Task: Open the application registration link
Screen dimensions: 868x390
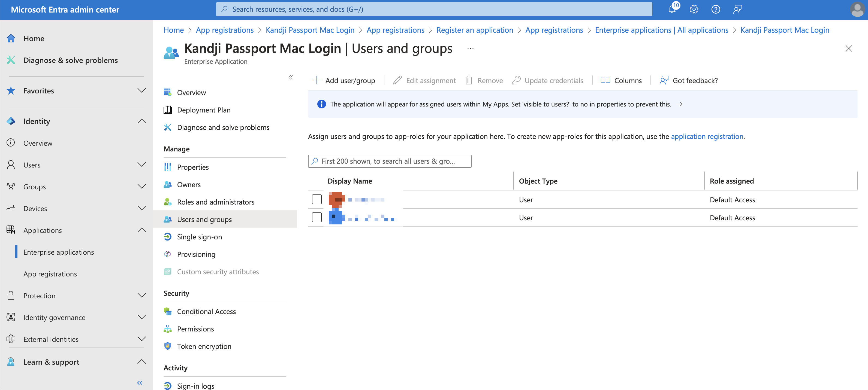Action: (707, 136)
